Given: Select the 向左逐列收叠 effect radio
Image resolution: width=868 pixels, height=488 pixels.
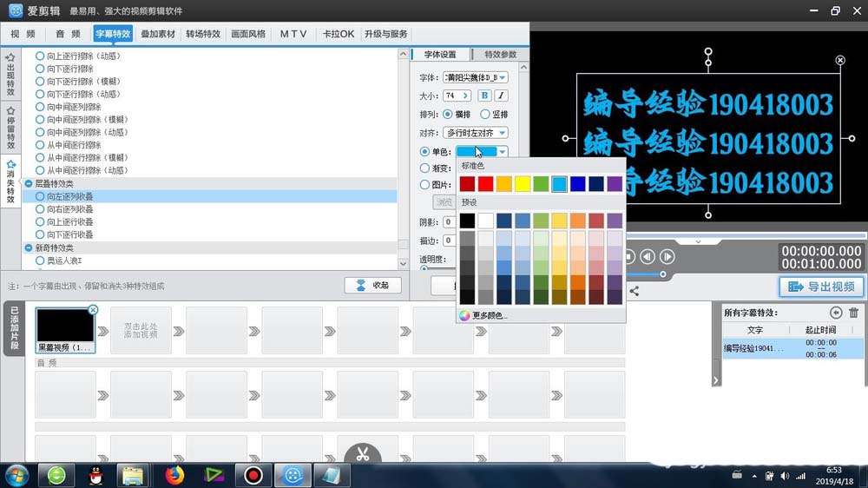Looking at the screenshot, I should (40, 196).
